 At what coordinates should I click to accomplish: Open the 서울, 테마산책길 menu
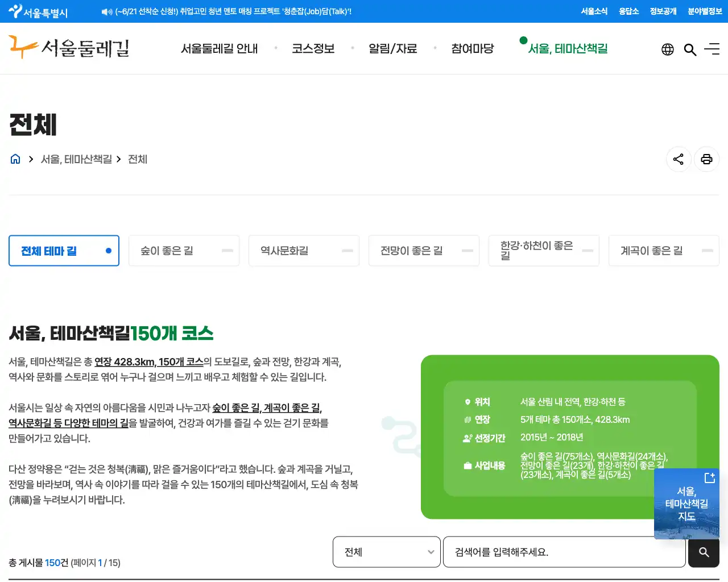click(x=568, y=49)
